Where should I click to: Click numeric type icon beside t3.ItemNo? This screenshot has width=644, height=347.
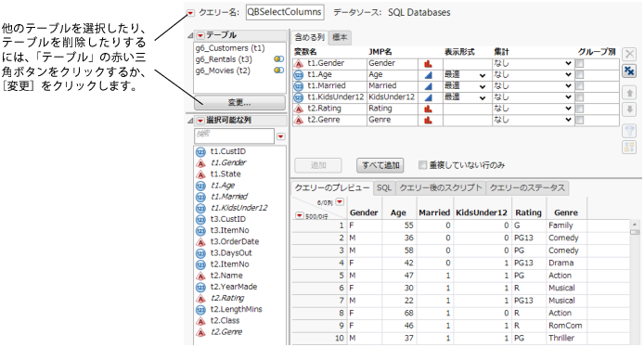(200, 231)
